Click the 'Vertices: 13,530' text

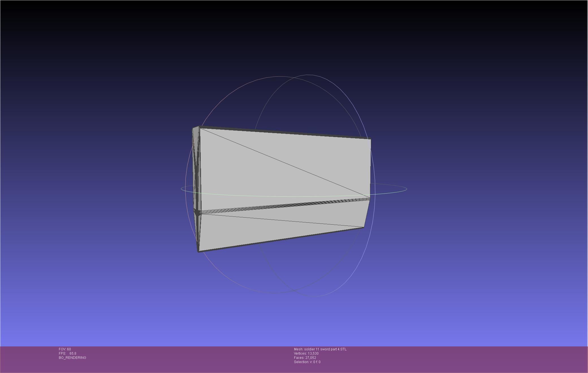[306, 354]
